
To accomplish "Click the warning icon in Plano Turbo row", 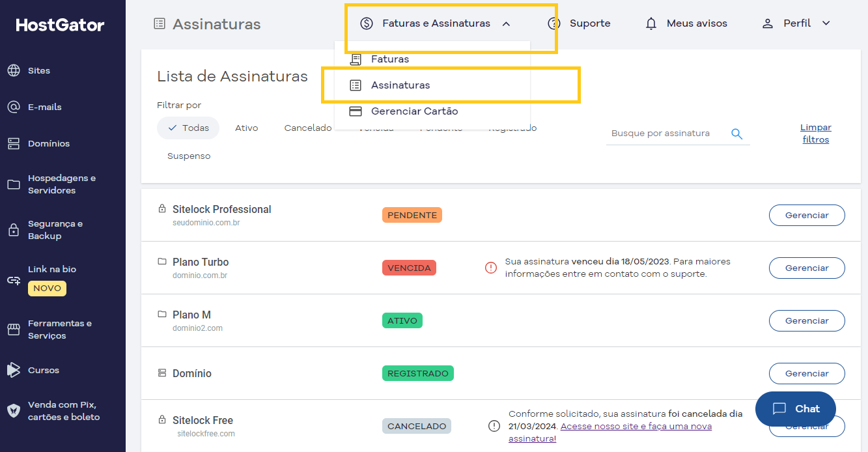I will point(492,268).
